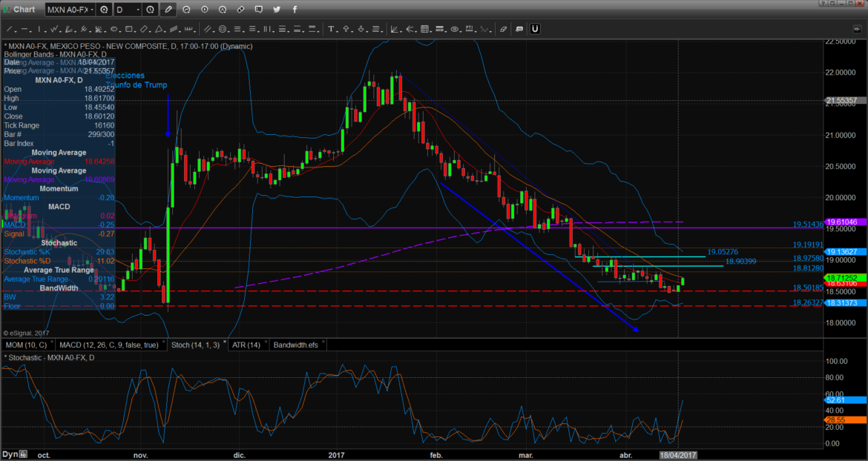Click the chat comment icon in top toolbar
The height and width of the screenshot is (461, 868).
pos(258,10)
